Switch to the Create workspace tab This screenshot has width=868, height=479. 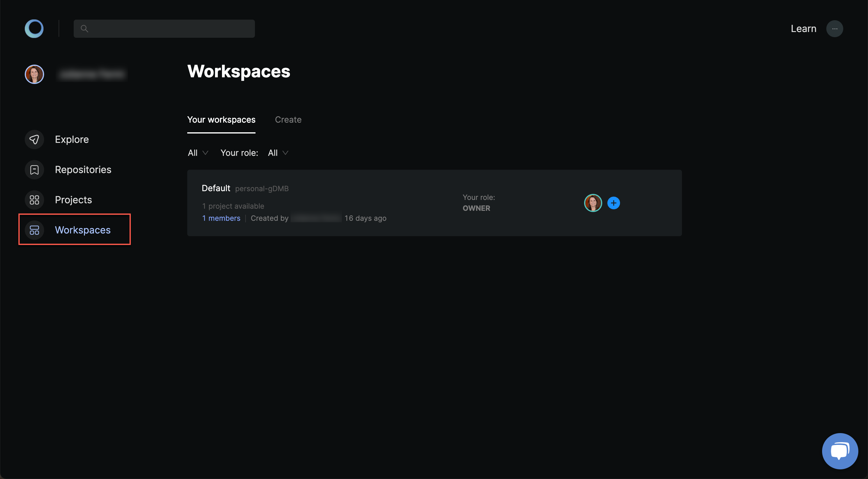[288, 119]
